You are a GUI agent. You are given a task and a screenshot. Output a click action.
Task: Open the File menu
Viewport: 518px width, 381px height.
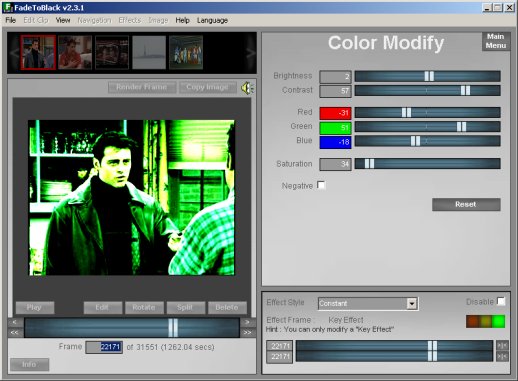[x=11, y=20]
